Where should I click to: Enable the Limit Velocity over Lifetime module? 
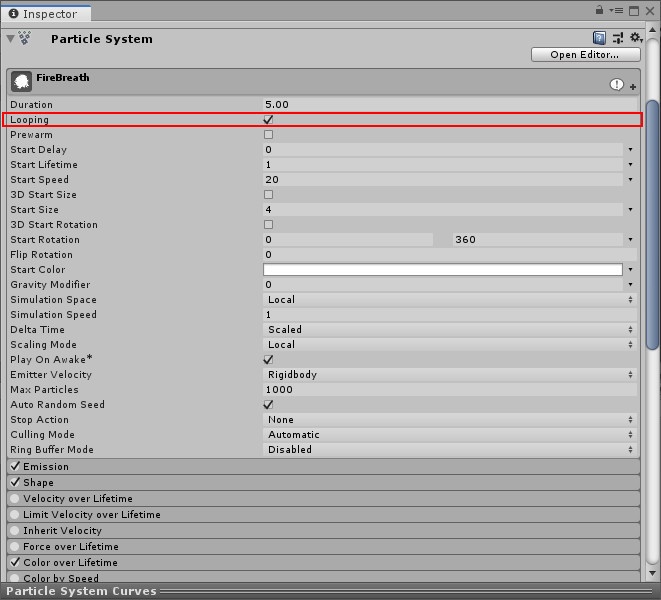(15, 514)
